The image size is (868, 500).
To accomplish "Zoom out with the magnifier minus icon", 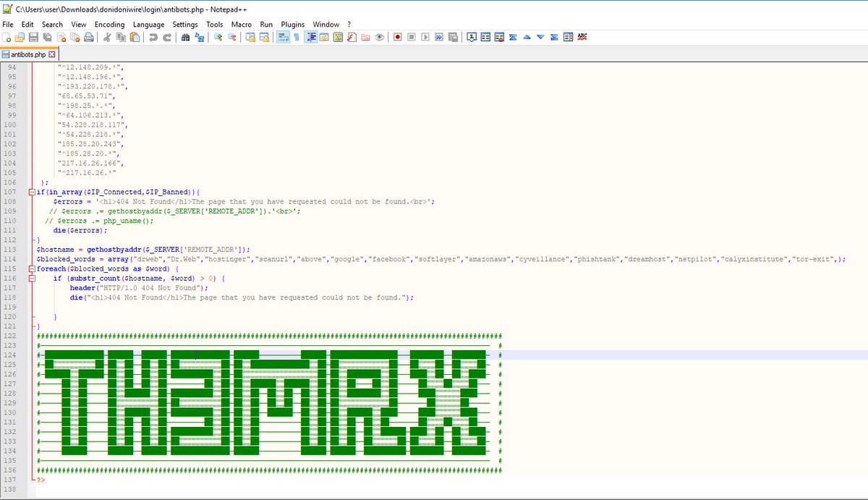I will click(231, 37).
